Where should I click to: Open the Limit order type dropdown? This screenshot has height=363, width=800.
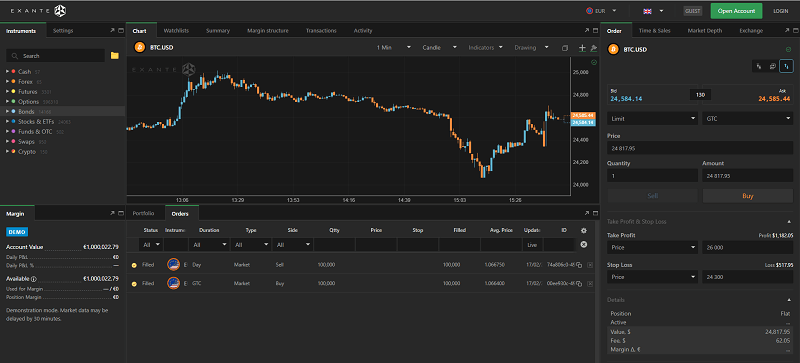click(x=652, y=118)
